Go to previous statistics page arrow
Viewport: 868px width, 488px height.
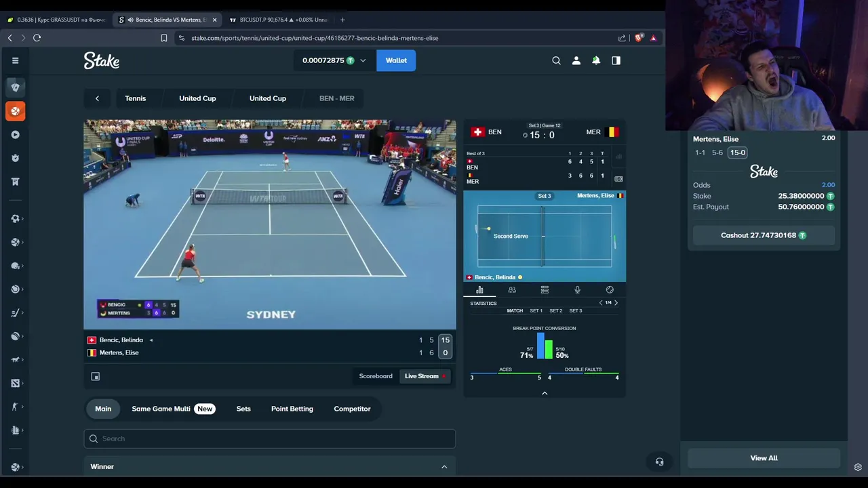pyautogui.click(x=600, y=303)
